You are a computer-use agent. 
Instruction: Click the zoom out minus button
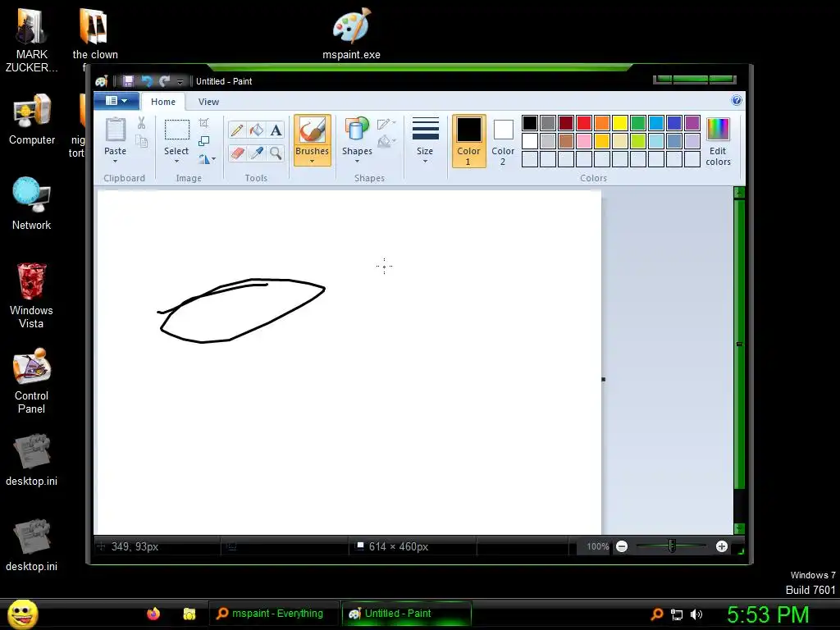pos(622,546)
